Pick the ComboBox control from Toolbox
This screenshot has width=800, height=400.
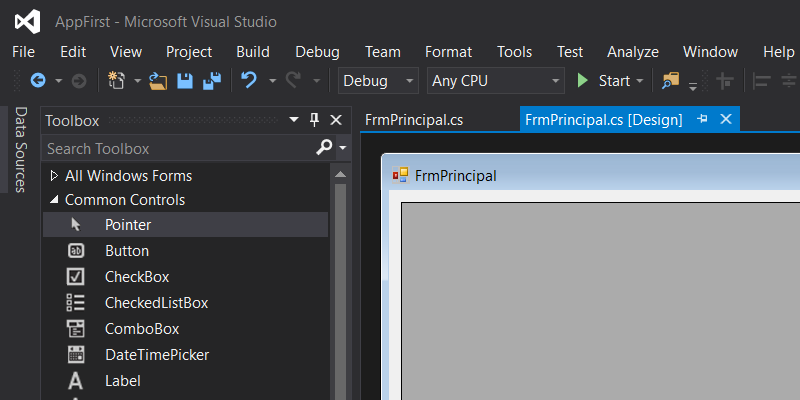coord(141,329)
